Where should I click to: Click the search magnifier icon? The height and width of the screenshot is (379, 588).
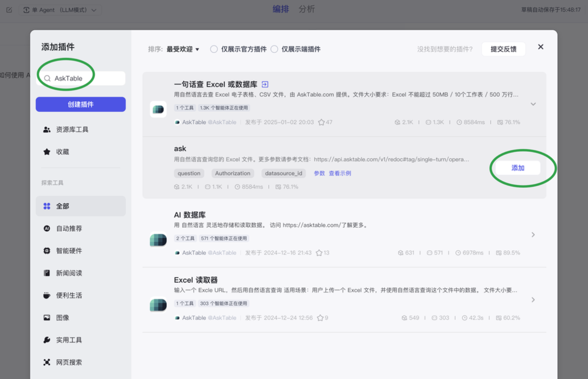pyautogui.click(x=47, y=78)
